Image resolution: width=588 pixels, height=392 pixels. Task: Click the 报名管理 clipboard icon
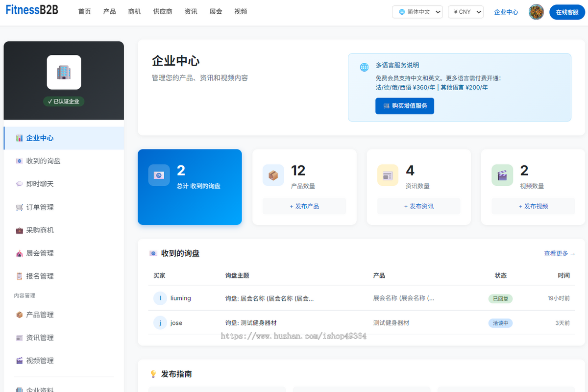19,276
